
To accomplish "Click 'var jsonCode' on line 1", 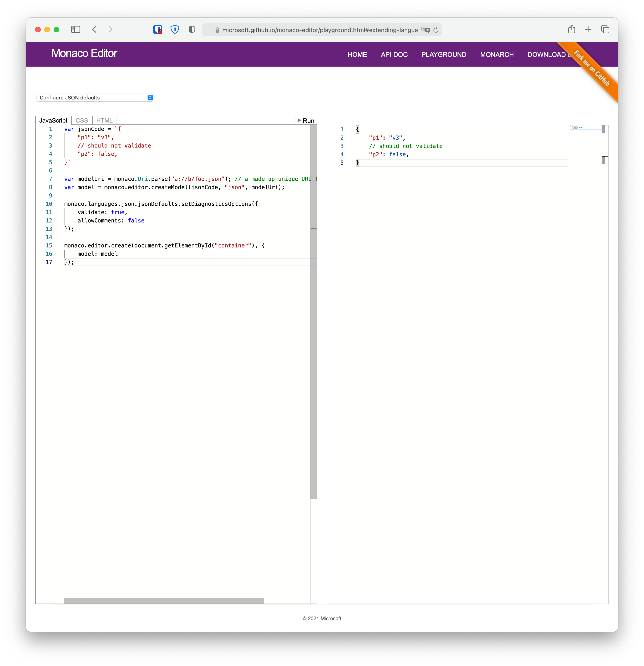I will coord(84,129).
